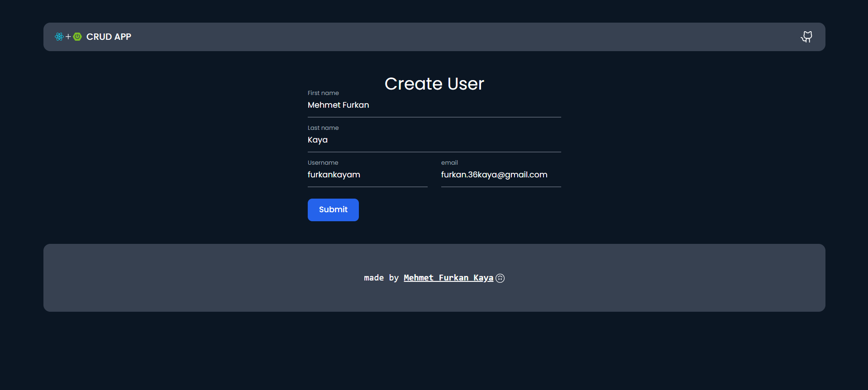Image resolution: width=868 pixels, height=390 pixels.
Task: Click the 'email' label
Action: [x=449, y=162]
